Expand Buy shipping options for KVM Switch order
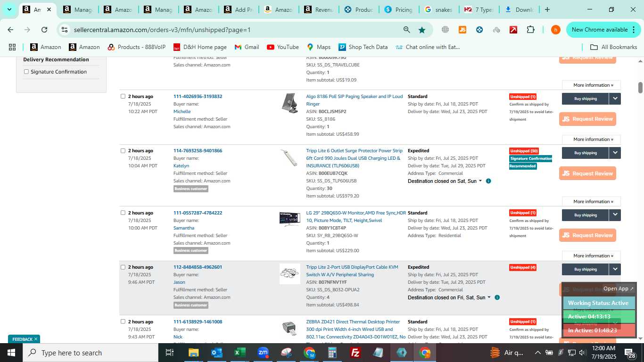Image resolution: width=644 pixels, height=362 pixels. pos(615,269)
